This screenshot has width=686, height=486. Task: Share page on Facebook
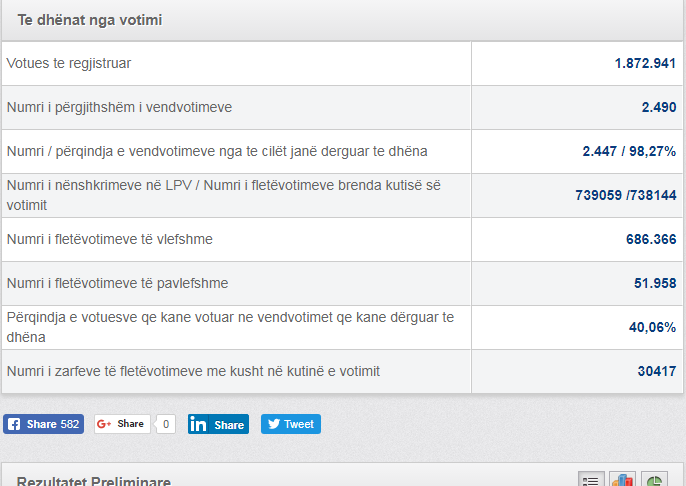pyautogui.click(x=43, y=424)
